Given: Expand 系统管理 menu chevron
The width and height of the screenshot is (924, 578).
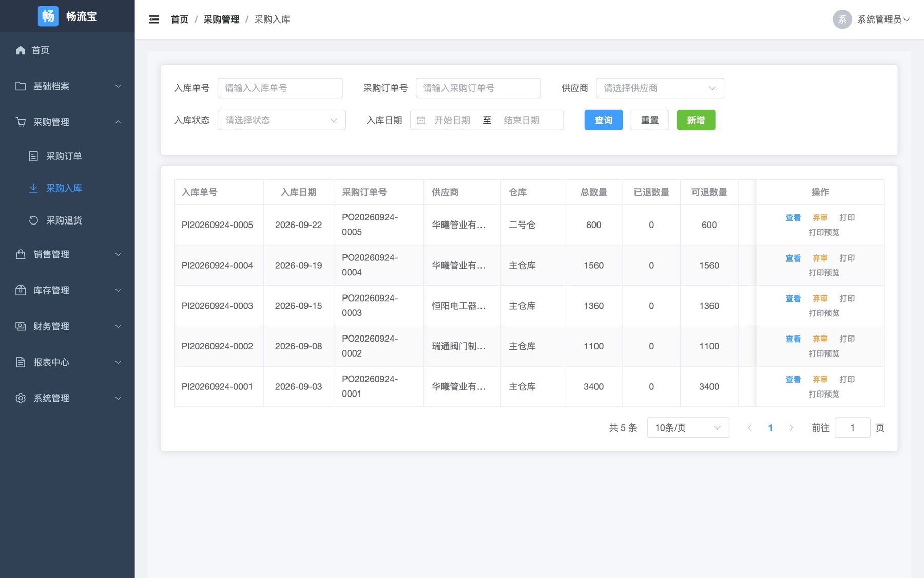Looking at the screenshot, I should pyautogui.click(x=118, y=398).
